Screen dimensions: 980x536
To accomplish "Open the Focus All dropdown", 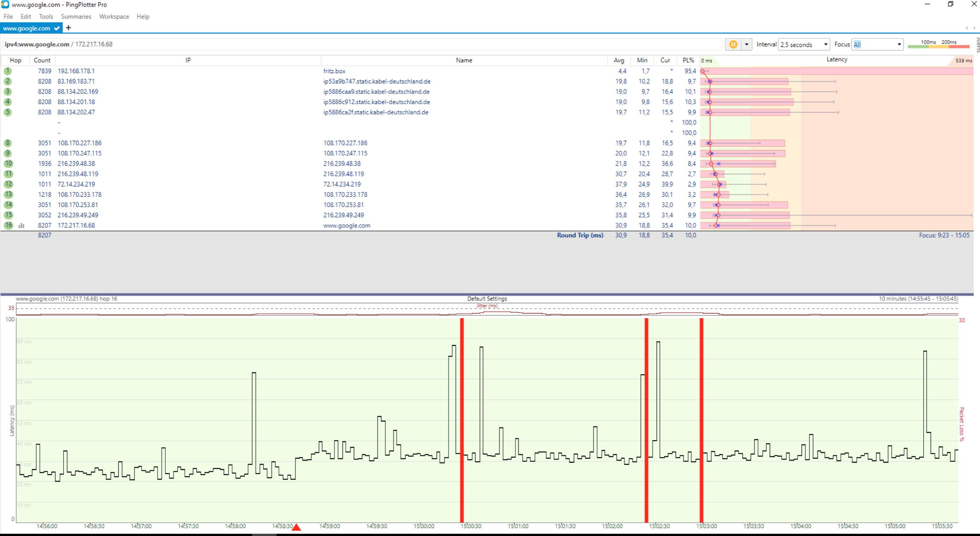I will [x=877, y=45].
